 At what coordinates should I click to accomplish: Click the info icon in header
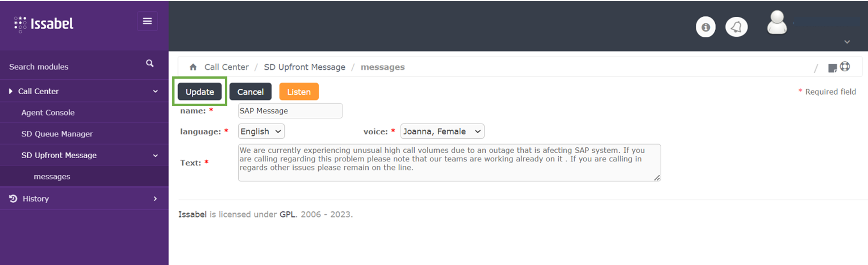click(705, 27)
